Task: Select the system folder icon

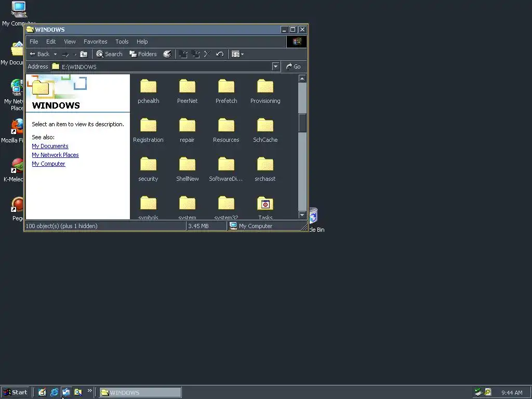Action: coord(187,203)
